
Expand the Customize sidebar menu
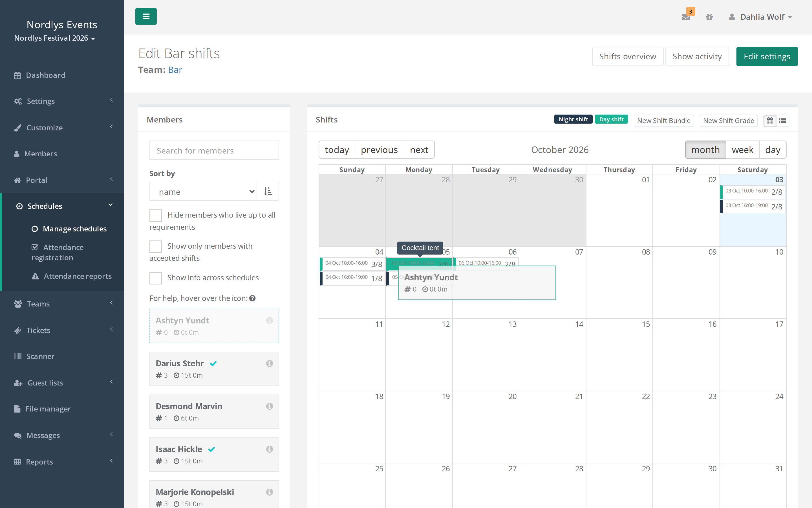pos(62,128)
